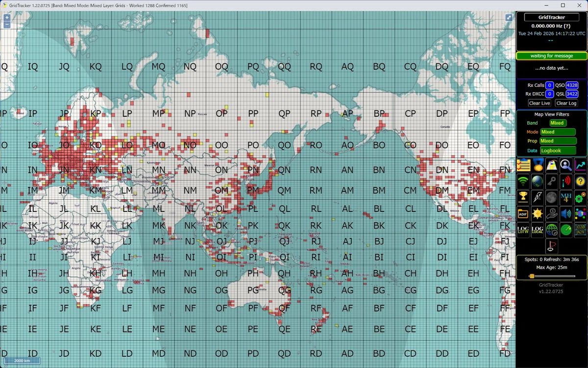Click the 0.000.000 Hz frequency text

point(552,26)
